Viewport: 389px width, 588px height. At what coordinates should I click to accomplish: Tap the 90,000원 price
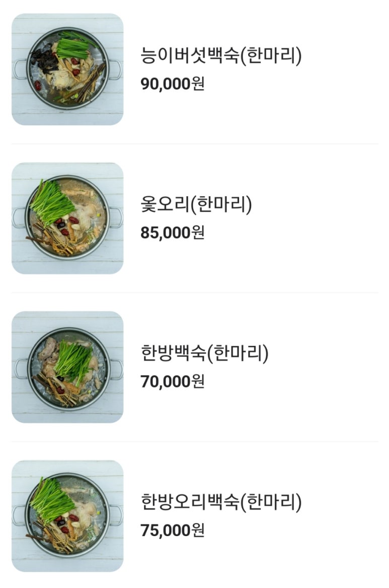pyautogui.click(x=173, y=84)
